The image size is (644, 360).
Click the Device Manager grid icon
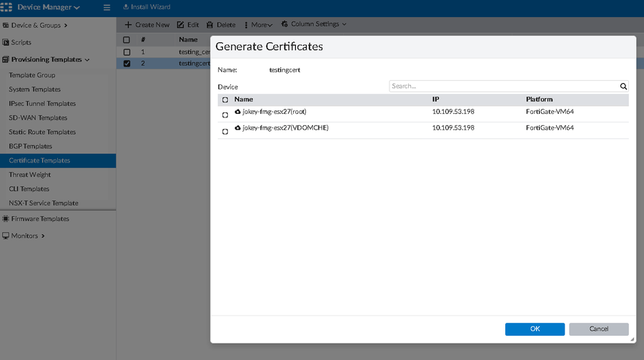[6, 7]
